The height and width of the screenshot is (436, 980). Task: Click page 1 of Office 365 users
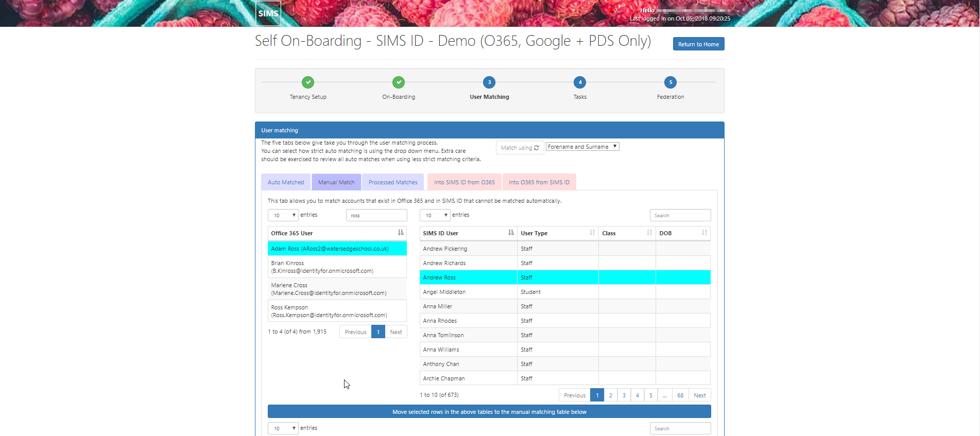[x=378, y=332]
